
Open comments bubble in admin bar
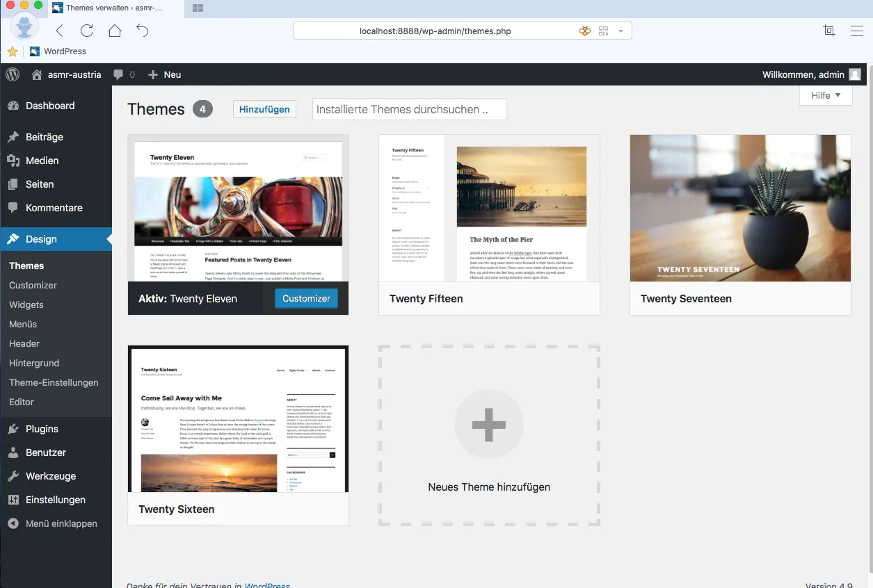pyautogui.click(x=125, y=74)
